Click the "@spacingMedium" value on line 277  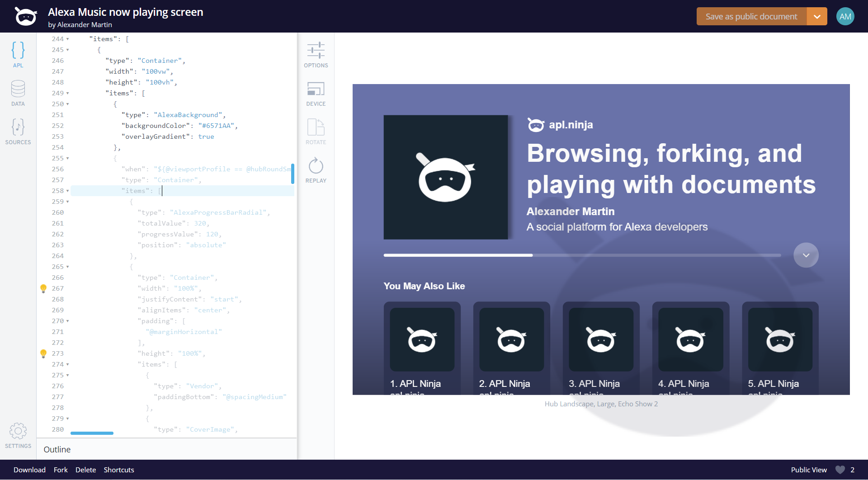[x=255, y=397]
